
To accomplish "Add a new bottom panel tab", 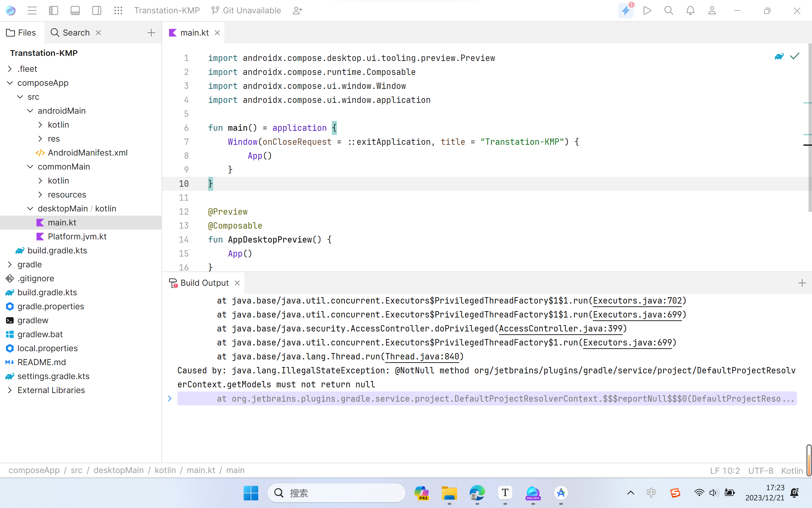I will coord(802,283).
